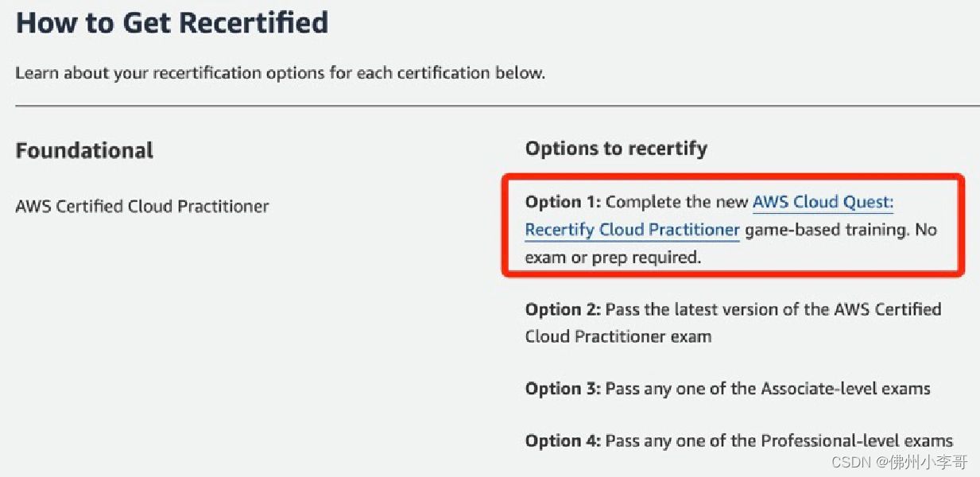Click the bold Option 4 label
The width and height of the screenshot is (980, 477).
click(564, 440)
